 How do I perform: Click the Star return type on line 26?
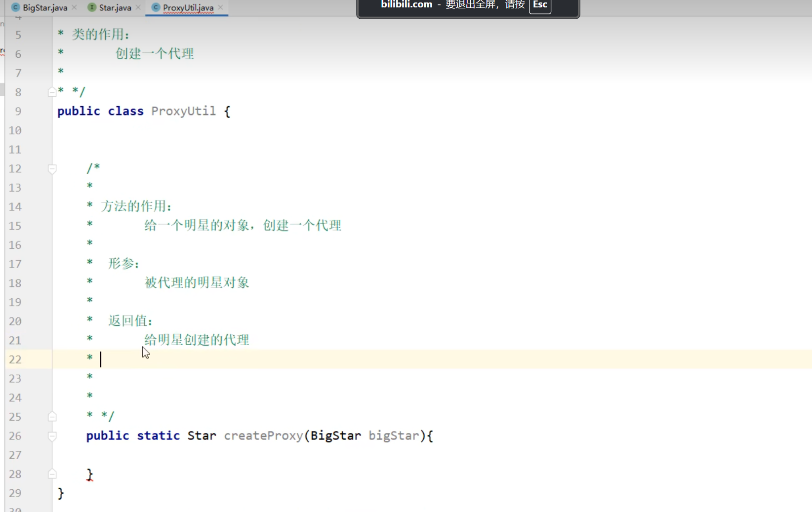[x=202, y=435]
